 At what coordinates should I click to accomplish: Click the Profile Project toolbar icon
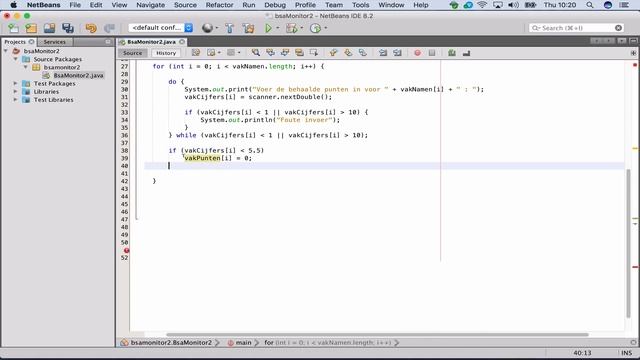pos(315,28)
